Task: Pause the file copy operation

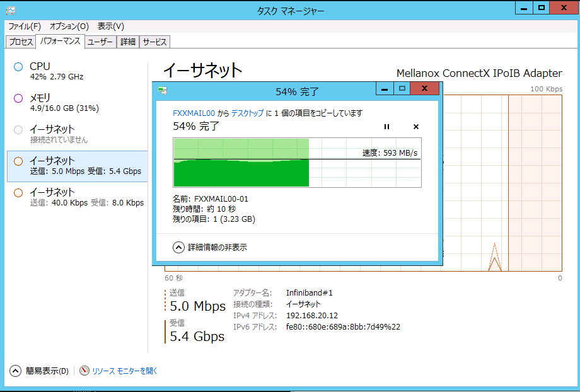Action: [x=386, y=127]
